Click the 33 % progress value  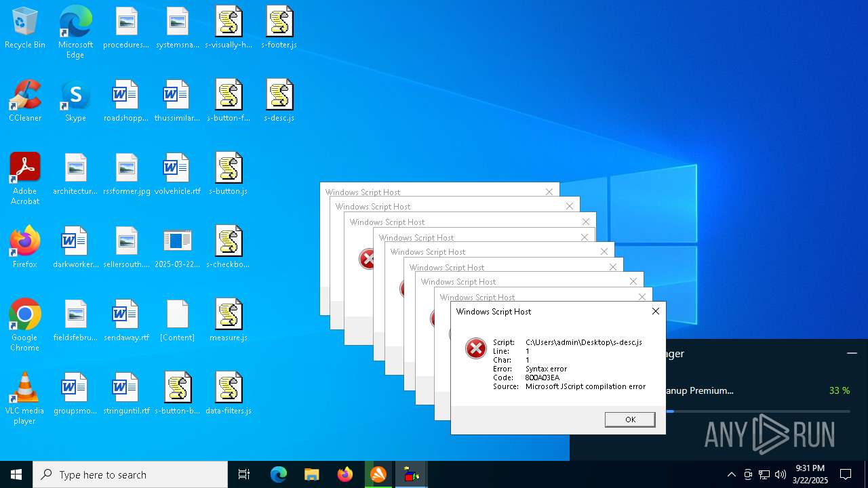tap(840, 390)
